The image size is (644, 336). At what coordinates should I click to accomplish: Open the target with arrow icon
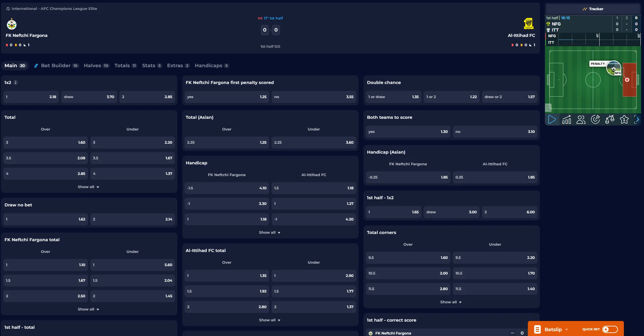[595, 119]
